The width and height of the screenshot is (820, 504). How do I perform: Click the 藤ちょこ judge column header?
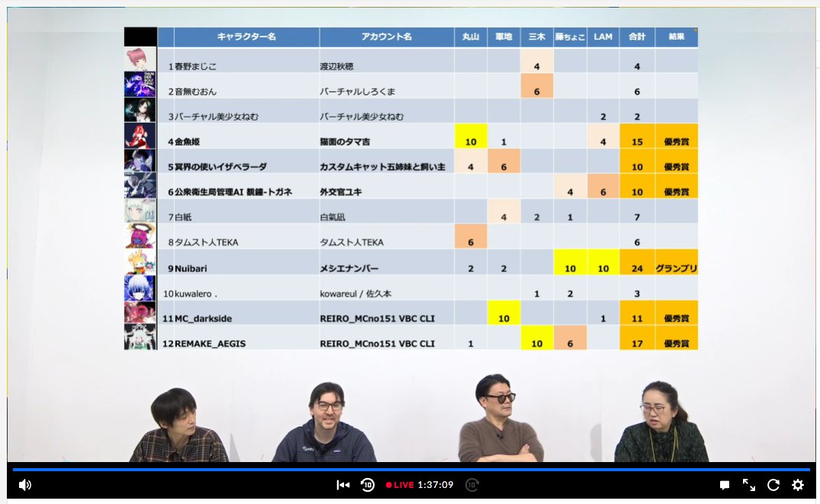click(570, 37)
